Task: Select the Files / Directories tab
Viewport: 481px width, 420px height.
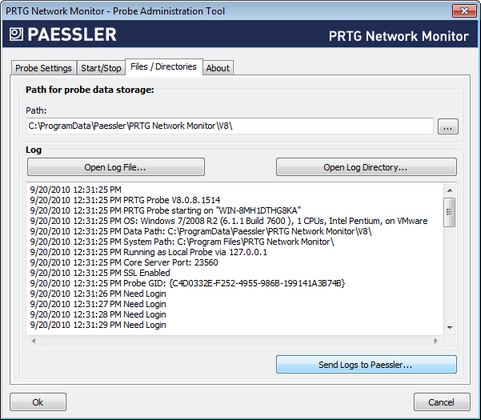Action: click(x=164, y=67)
